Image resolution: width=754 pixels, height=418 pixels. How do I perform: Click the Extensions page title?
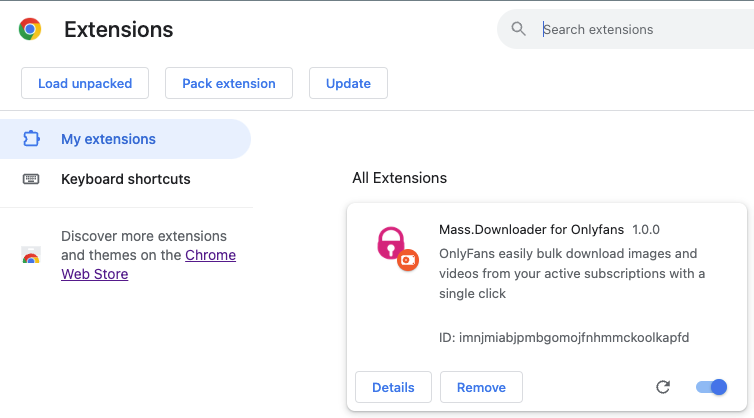tap(119, 29)
